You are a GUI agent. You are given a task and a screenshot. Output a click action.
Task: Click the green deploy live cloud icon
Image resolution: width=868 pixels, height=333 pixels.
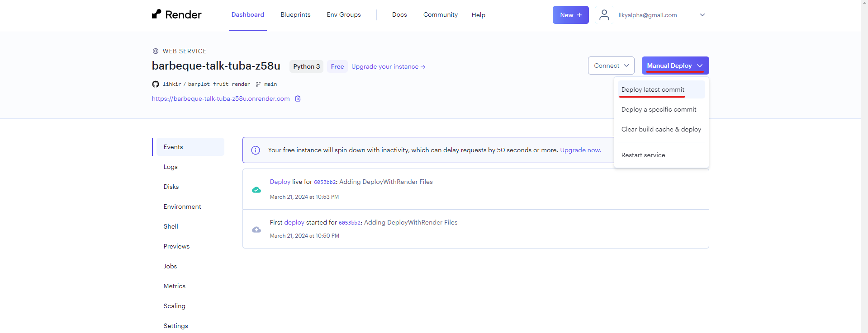point(256,190)
